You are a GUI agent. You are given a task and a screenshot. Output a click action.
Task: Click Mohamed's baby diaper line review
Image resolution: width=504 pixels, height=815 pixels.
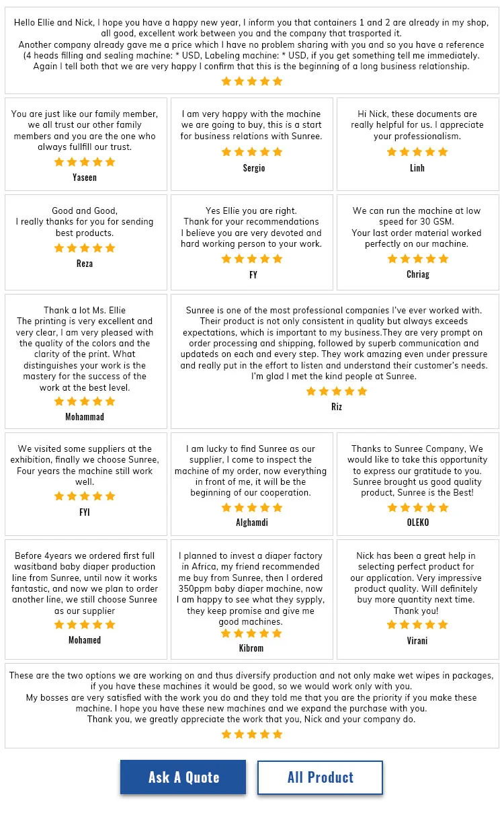[85, 583]
